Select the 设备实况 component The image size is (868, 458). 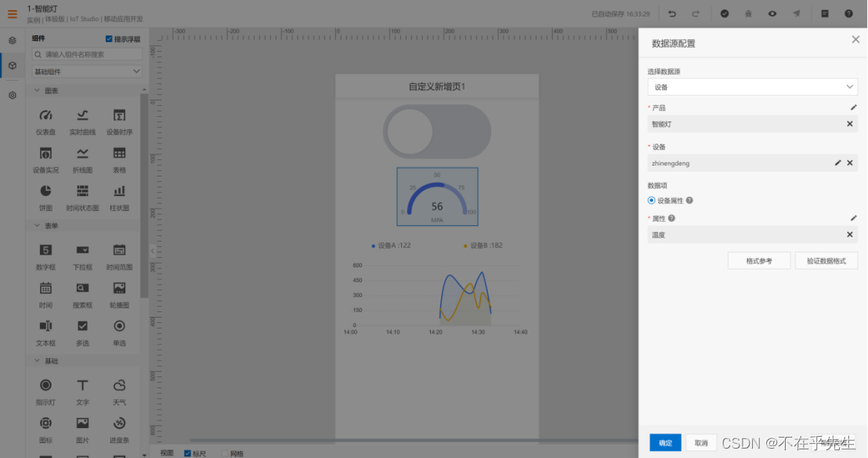(45, 160)
